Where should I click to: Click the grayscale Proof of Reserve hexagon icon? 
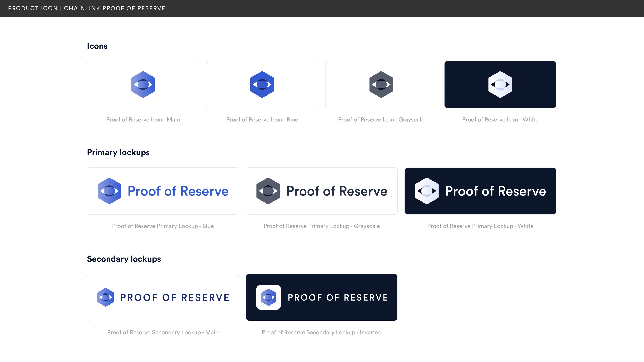pyautogui.click(x=381, y=84)
